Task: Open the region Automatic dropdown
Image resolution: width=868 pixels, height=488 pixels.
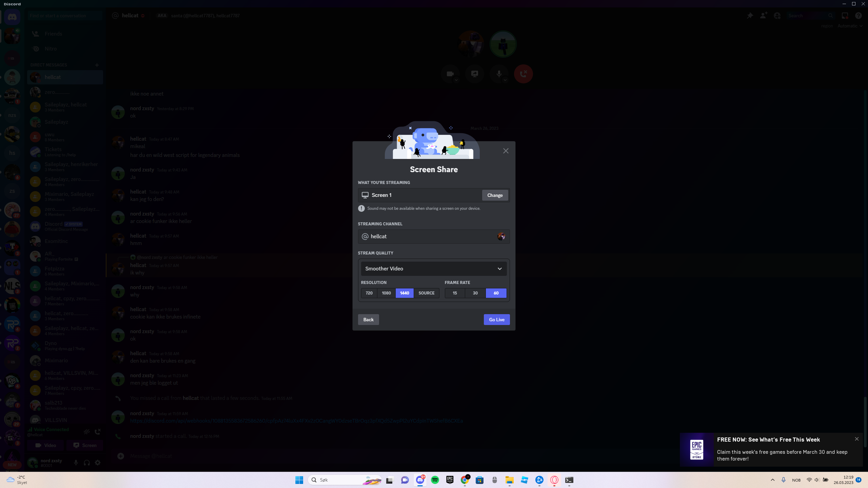Action: [850, 26]
